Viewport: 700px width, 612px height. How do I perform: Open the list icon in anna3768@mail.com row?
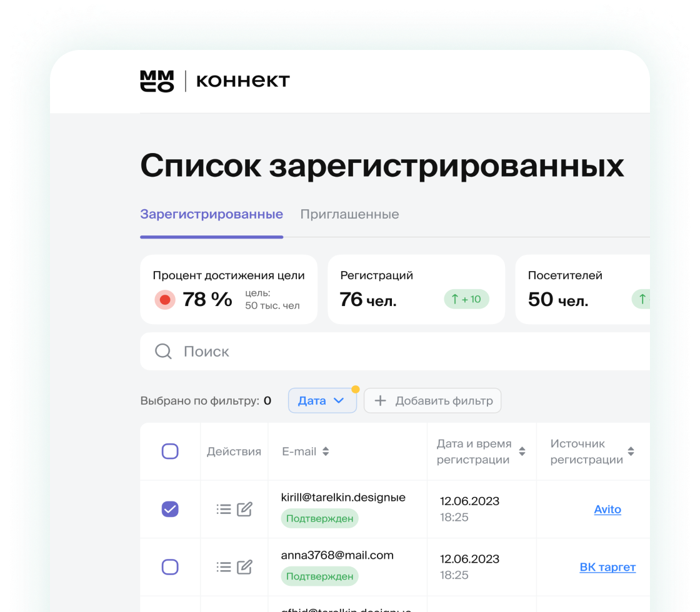pos(224,567)
